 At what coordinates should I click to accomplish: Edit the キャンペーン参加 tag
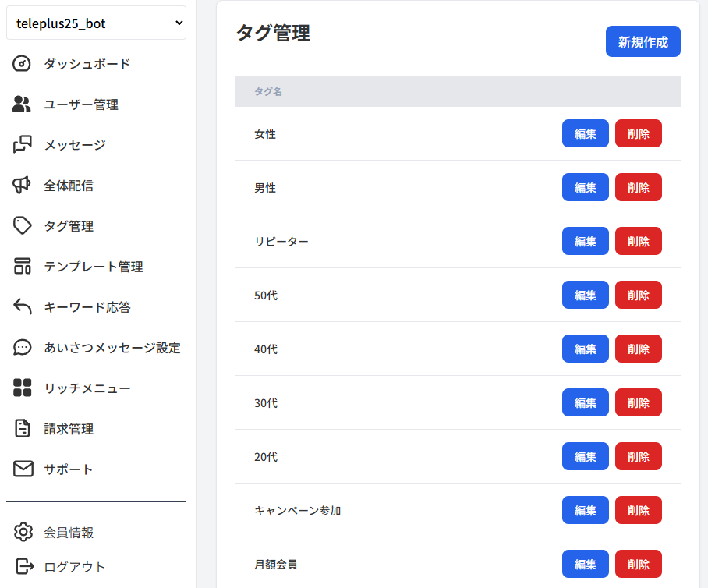(585, 510)
